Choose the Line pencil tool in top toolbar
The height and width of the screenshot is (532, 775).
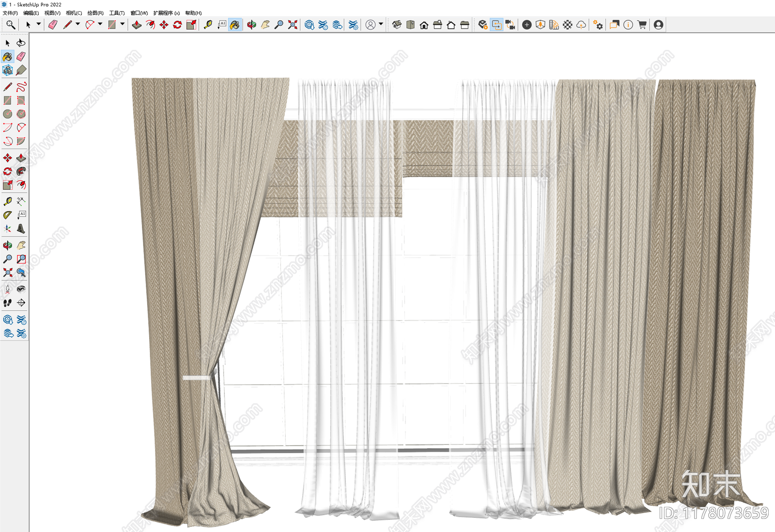click(x=67, y=25)
